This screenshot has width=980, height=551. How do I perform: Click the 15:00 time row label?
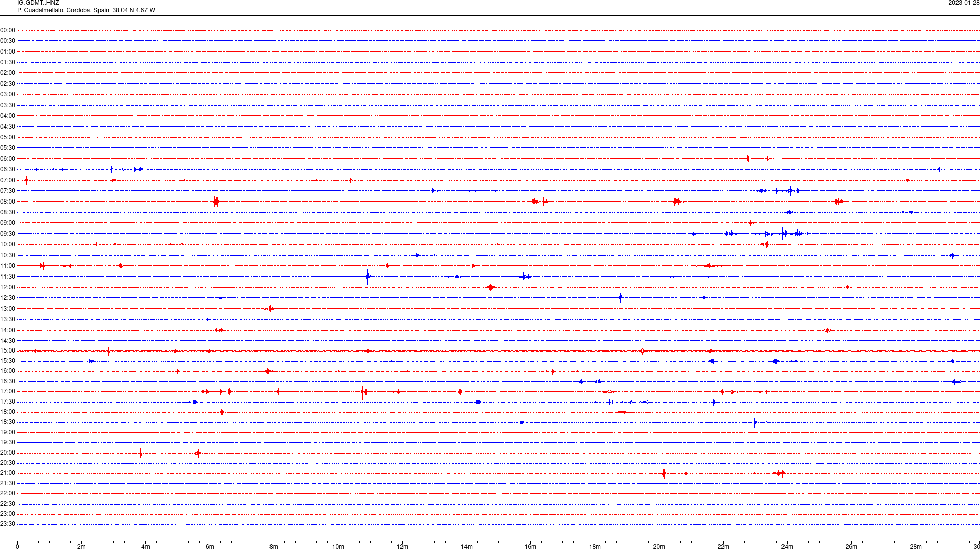pos(8,350)
